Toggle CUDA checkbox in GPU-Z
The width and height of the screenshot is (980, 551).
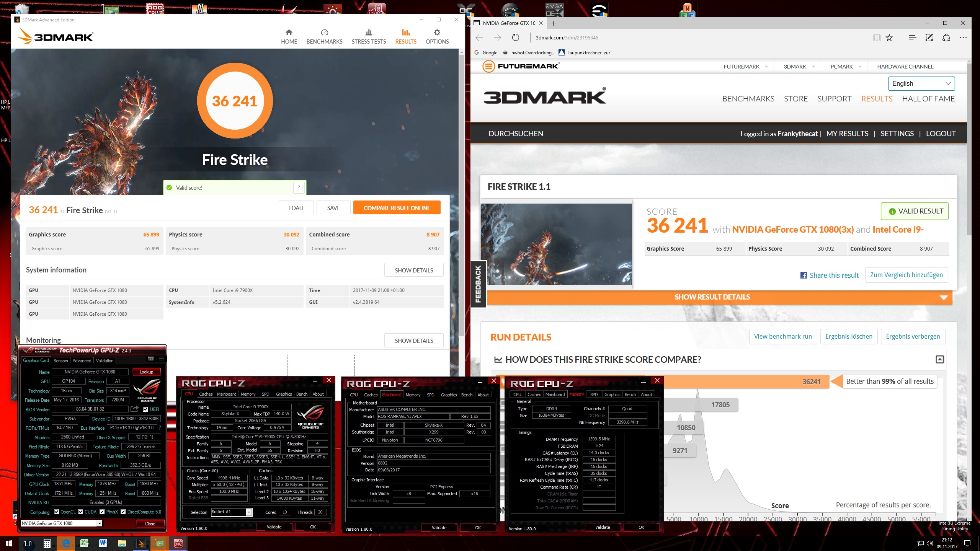[81, 512]
